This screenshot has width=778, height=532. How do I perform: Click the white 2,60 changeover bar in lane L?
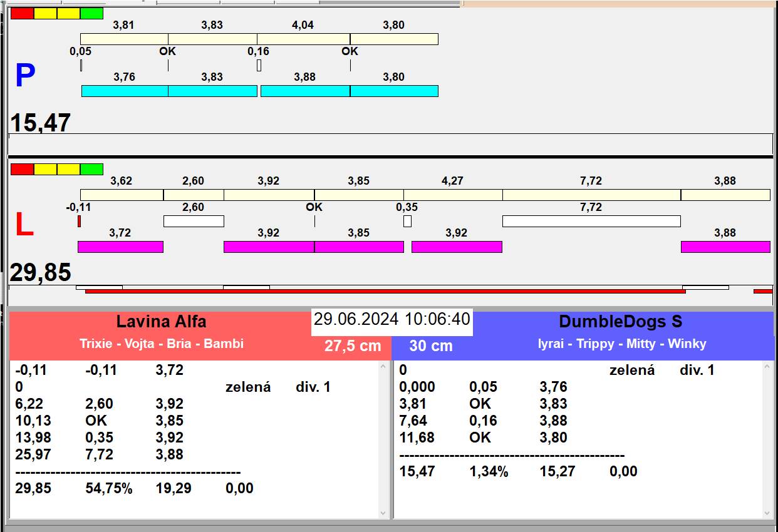coord(193,221)
